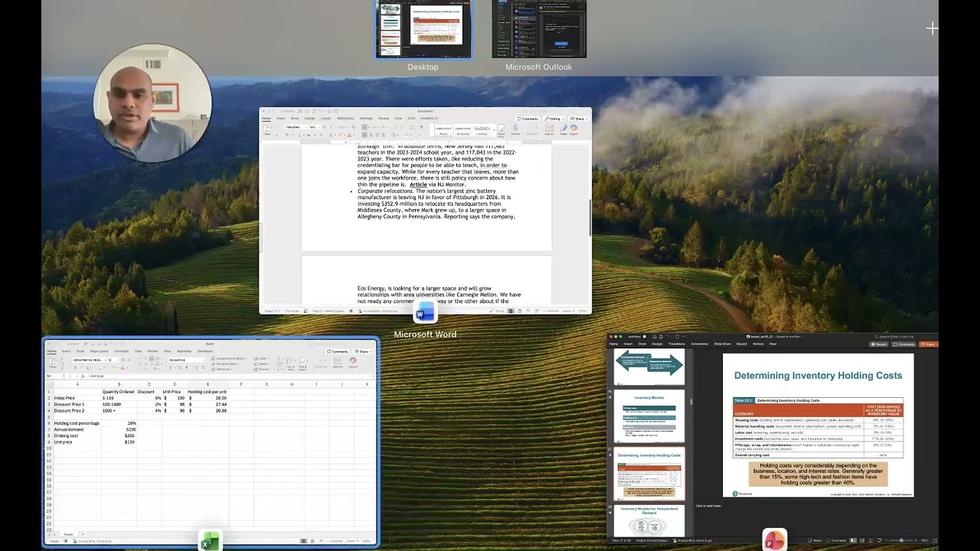Expand Conditional Formatting in Excel
The width and height of the screenshot is (980, 551).
[x=229, y=359]
